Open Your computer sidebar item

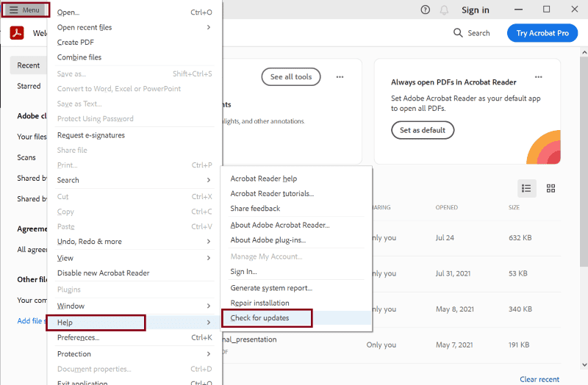[32, 301]
